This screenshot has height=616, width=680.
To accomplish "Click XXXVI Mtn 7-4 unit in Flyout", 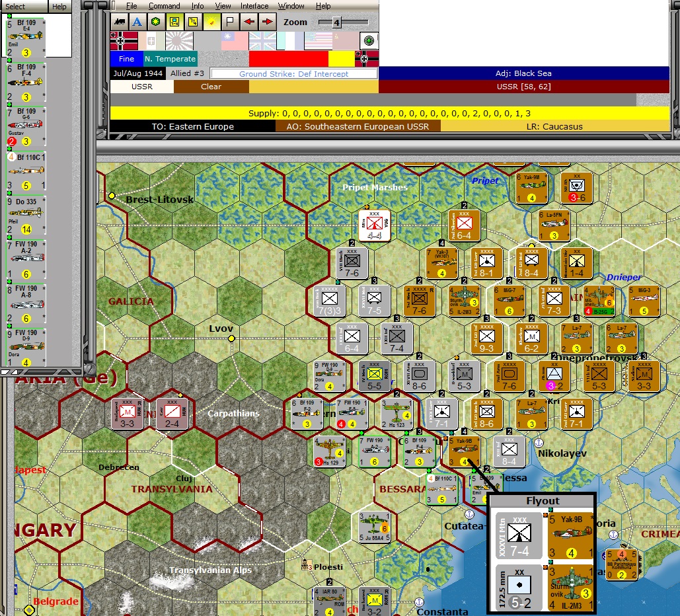I will pos(519,536).
